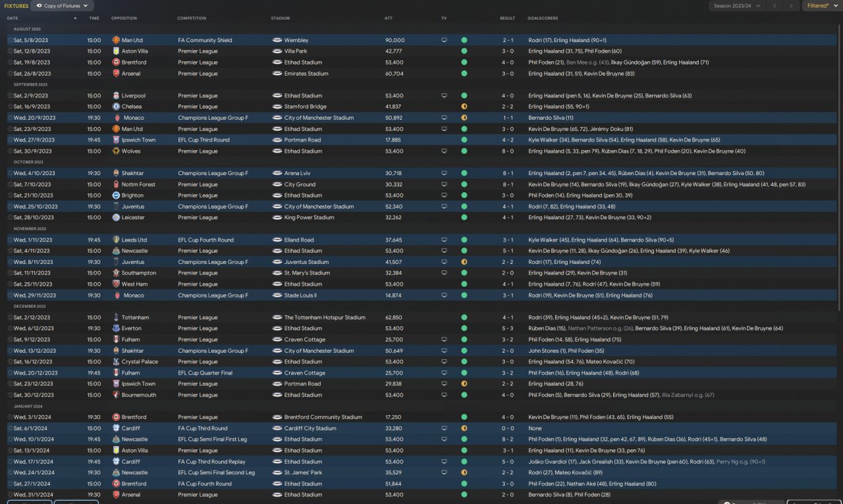Click the green win indicator in the Everton row

click(x=464, y=328)
